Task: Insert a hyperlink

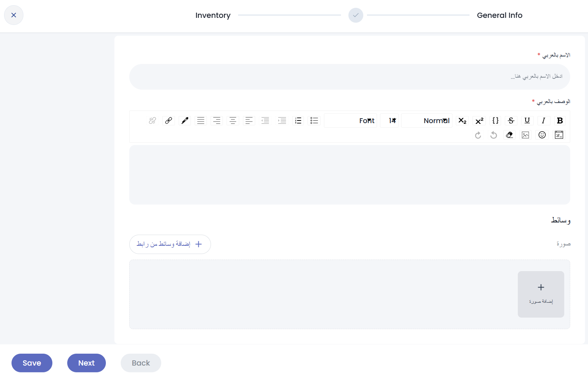Action: (169, 120)
